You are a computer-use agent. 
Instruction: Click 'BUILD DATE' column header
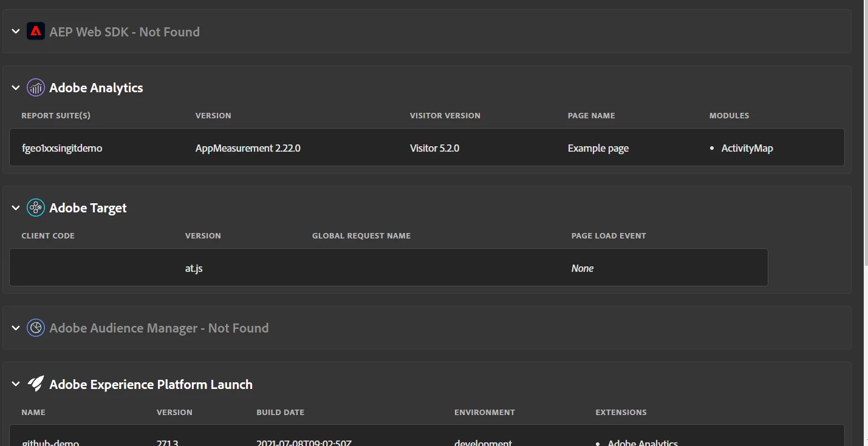(x=281, y=412)
